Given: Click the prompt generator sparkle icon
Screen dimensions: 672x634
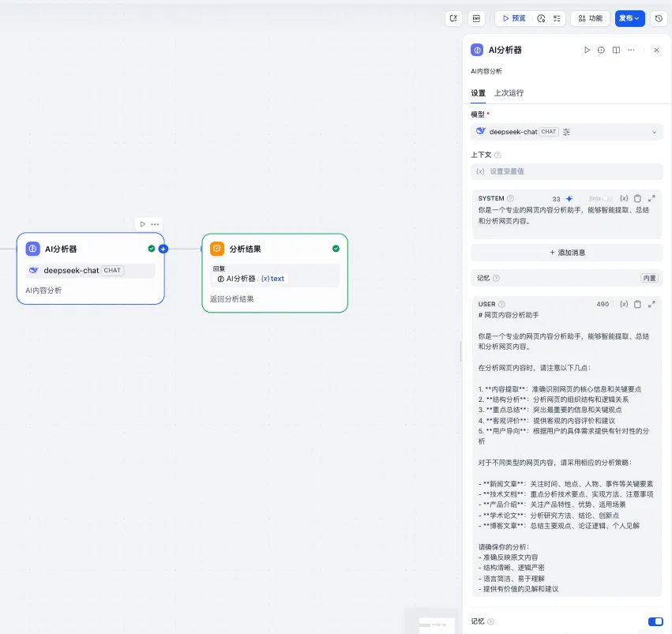Looking at the screenshot, I should (569, 198).
